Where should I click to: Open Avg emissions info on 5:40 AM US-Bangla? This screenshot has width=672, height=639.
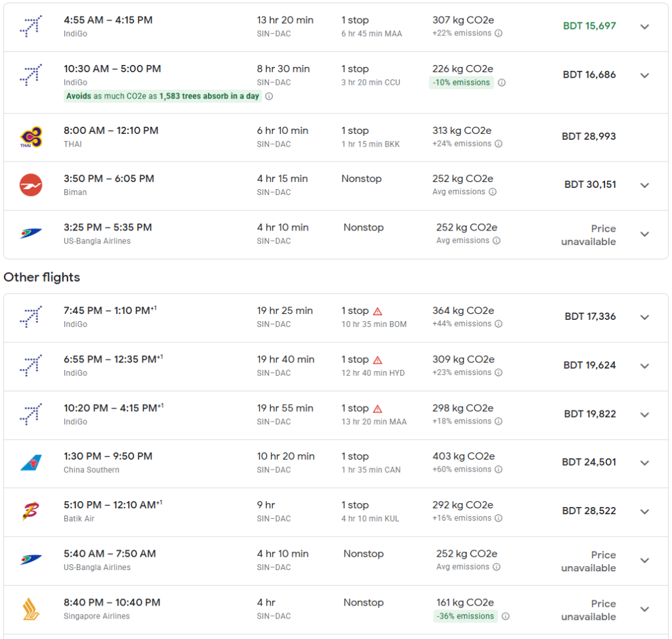pos(496,567)
